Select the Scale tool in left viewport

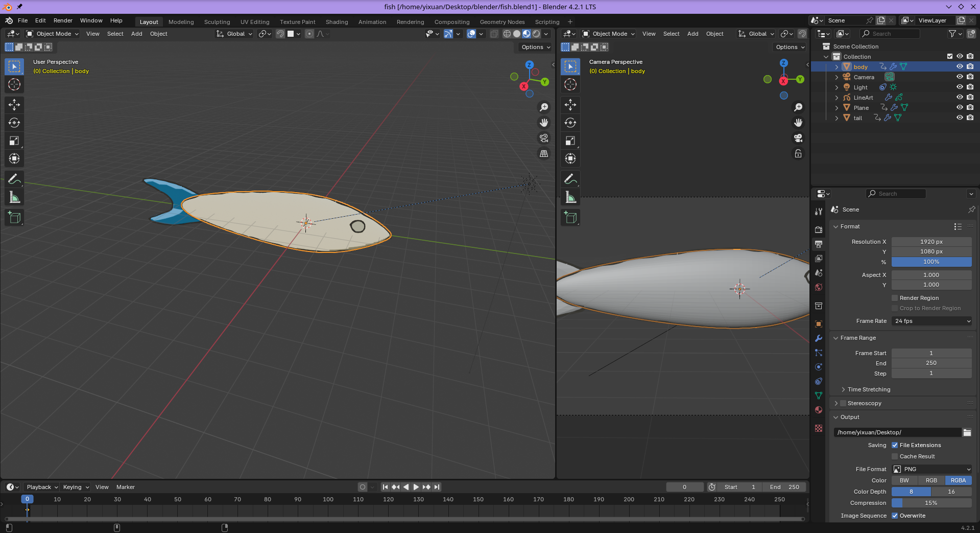click(x=14, y=141)
